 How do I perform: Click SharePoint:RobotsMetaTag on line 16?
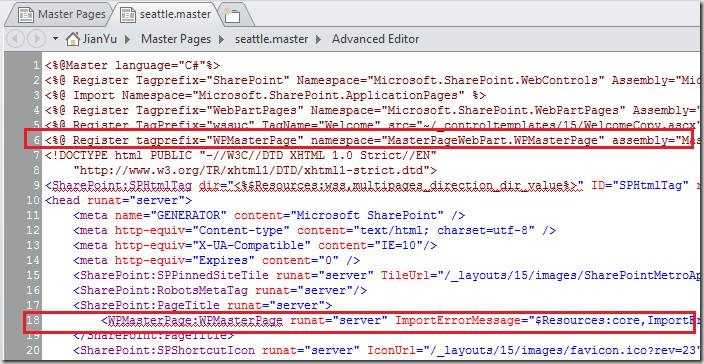point(164,290)
